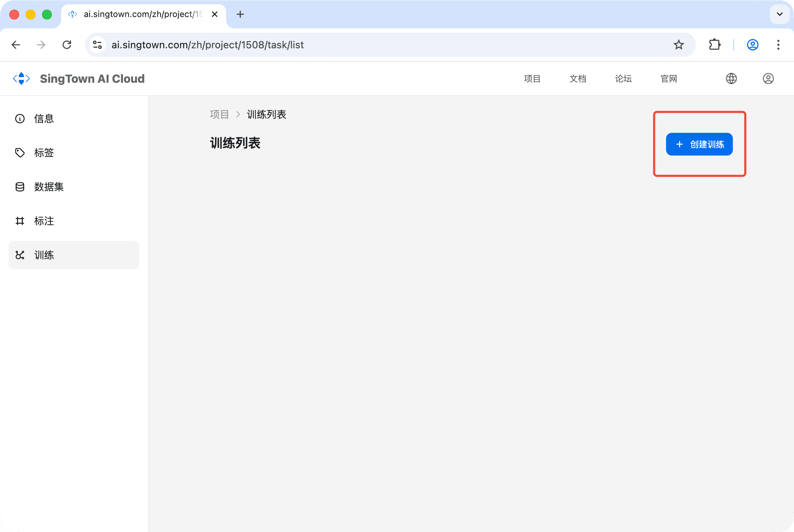
Task: Click the SingTown AI Cloud logo icon
Action: click(21, 78)
